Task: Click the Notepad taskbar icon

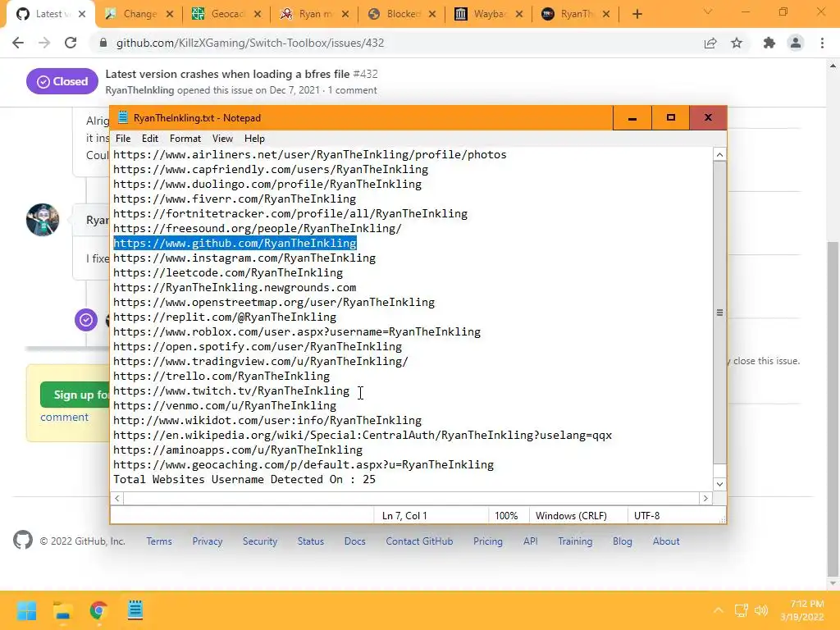Action: coord(135,610)
